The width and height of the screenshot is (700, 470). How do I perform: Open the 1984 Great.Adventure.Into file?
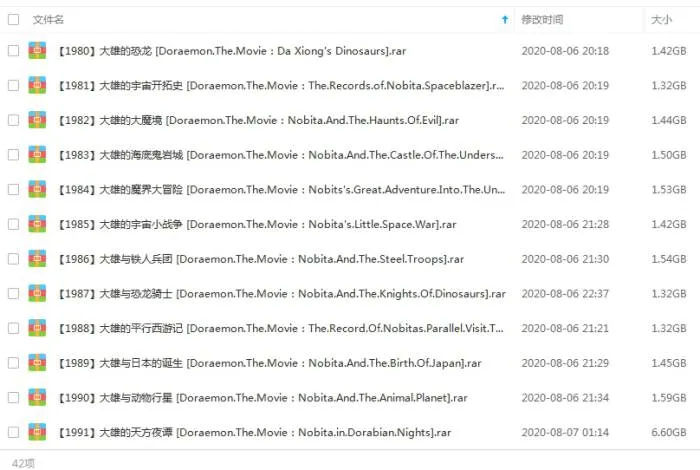click(281, 190)
